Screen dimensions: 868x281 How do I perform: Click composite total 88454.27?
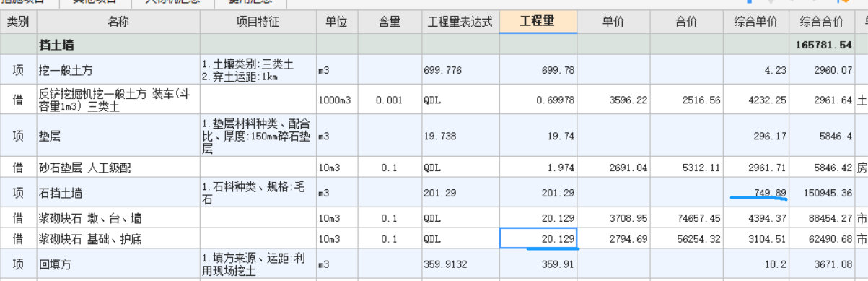tap(830, 218)
